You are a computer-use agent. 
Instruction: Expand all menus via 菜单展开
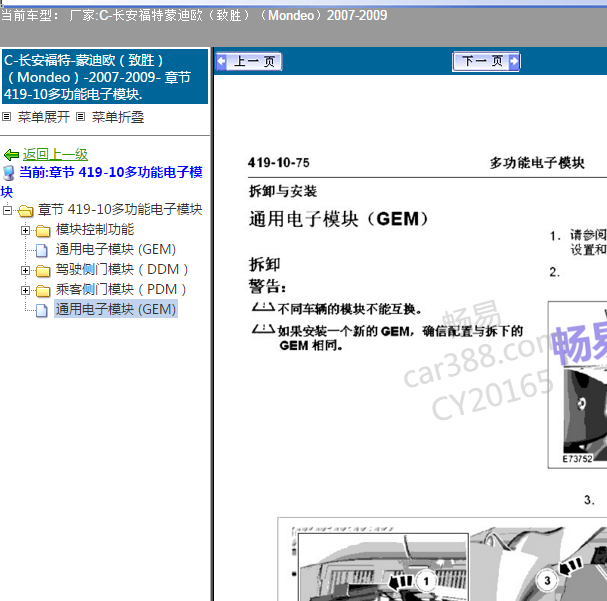pos(44,117)
